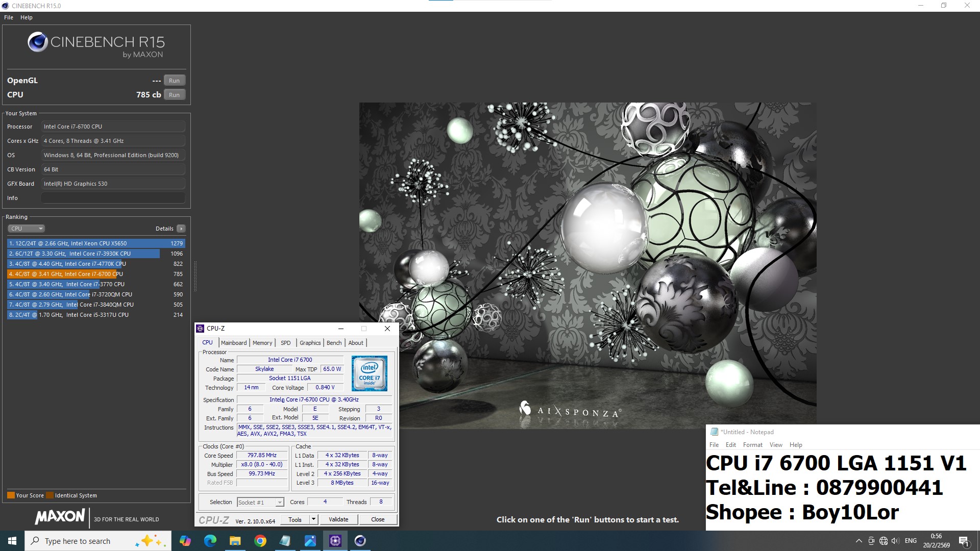
Task: Switch to Mainboard tab in CPU-Z
Action: point(234,343)
